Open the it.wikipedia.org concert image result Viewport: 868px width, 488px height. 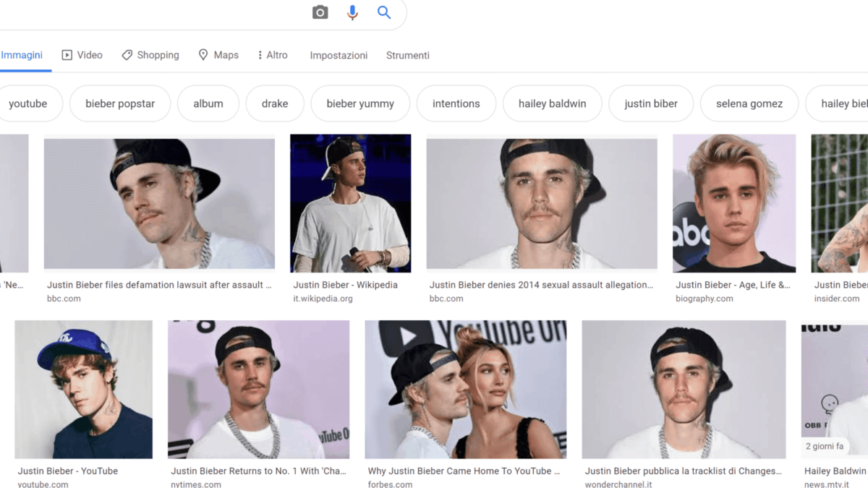[x=350, y=203]
